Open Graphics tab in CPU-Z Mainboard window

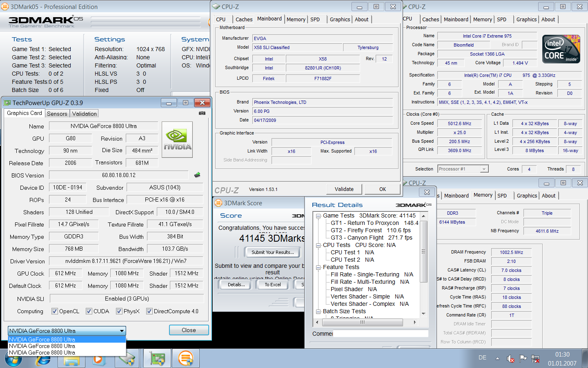[x=340, y=19]
